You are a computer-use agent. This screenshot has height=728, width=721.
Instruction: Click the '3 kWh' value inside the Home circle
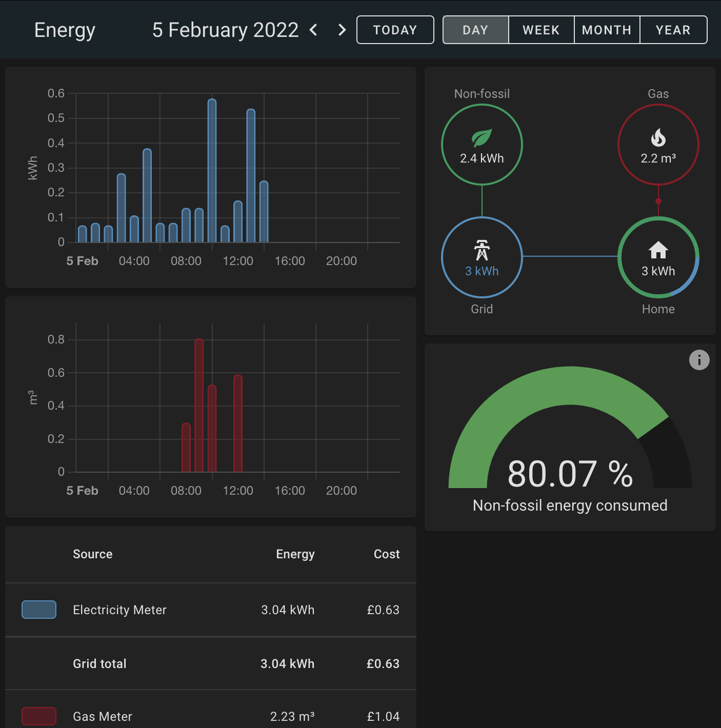click(658, 271)
